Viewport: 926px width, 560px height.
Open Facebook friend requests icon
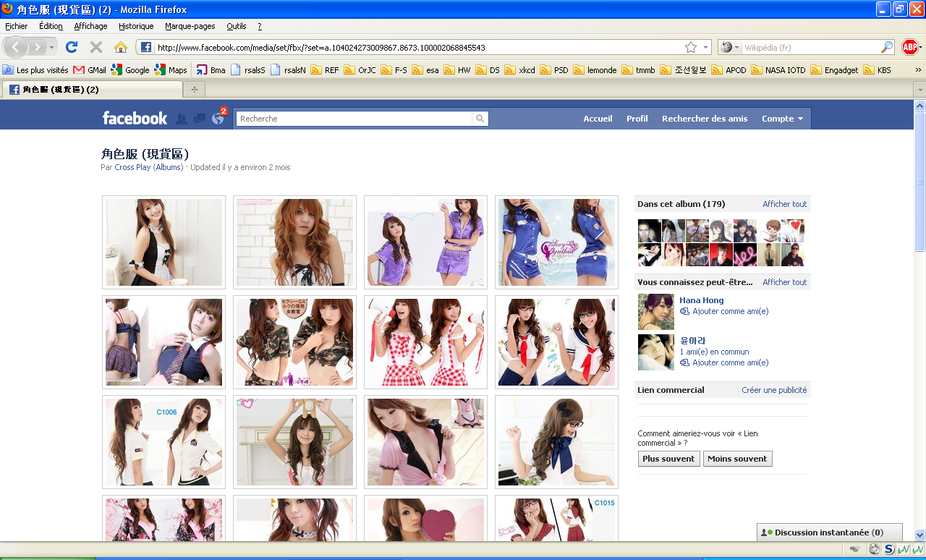pyautogui.click(x=182, y=119)
